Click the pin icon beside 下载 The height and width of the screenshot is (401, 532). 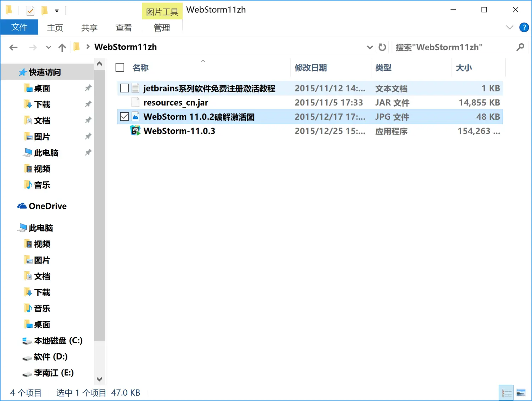coord(88,104)
